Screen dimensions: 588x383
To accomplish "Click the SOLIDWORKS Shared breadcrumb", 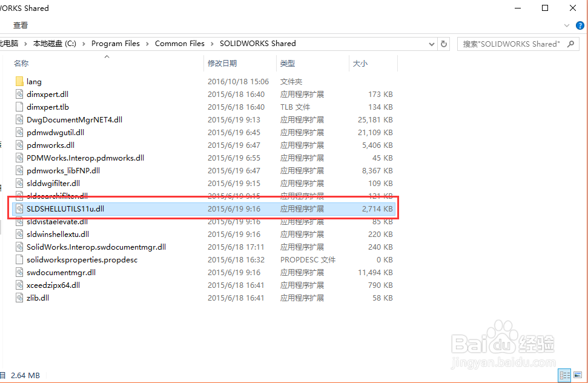I will pyautogui.click(x=257, y=44).
